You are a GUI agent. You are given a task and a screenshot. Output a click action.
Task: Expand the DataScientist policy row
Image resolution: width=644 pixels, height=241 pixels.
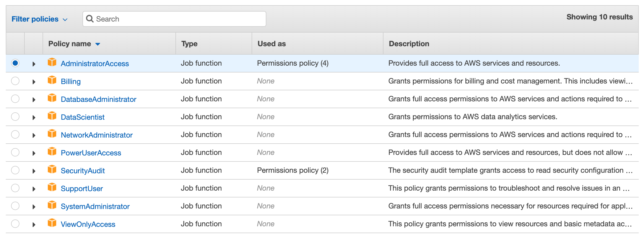click(x=34, y=117)
